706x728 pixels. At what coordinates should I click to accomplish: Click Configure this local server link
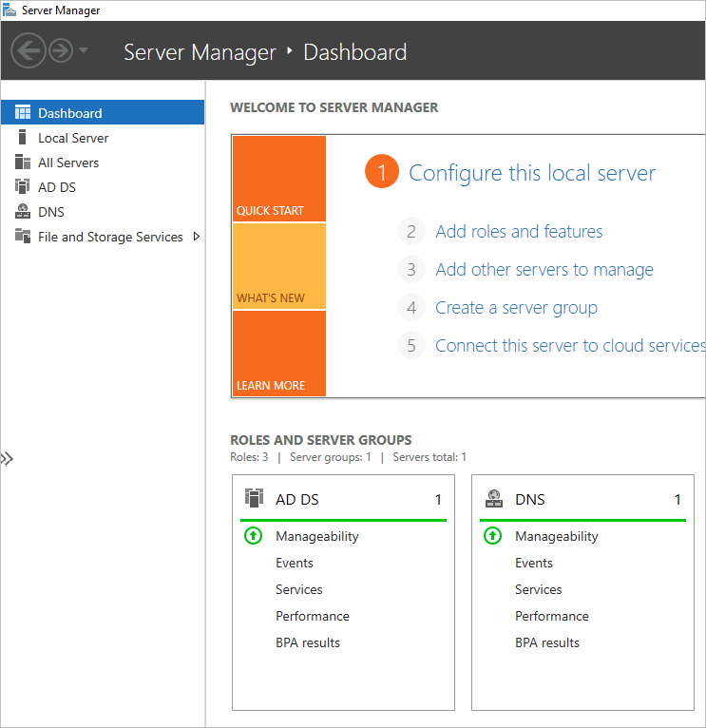(x=532, y=173)
